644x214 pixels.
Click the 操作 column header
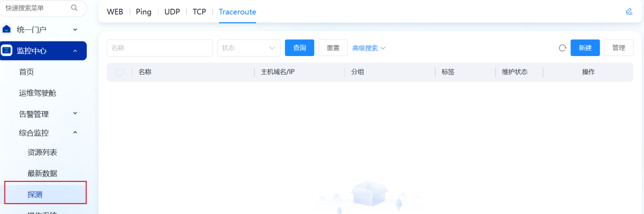click(588, 72)
